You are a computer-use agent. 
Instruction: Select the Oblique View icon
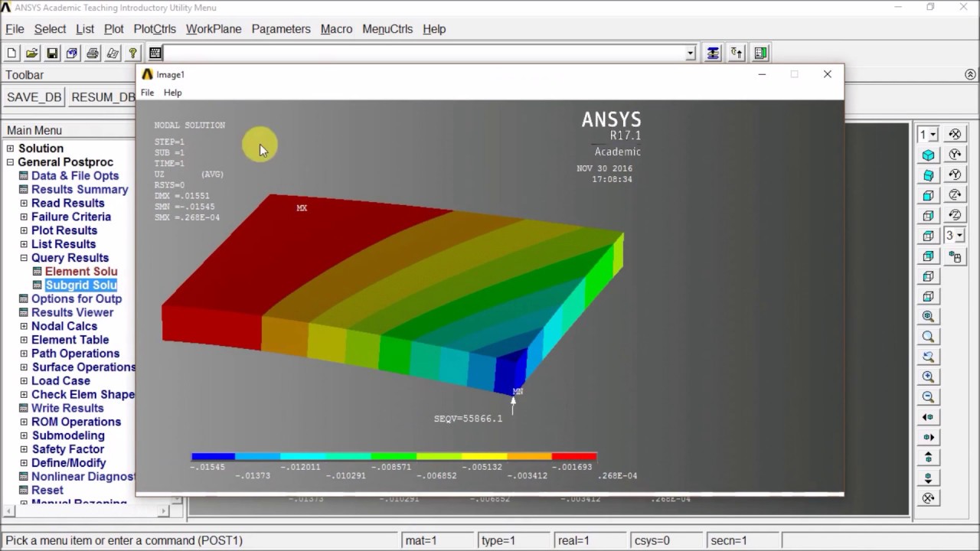coord(929,175)
